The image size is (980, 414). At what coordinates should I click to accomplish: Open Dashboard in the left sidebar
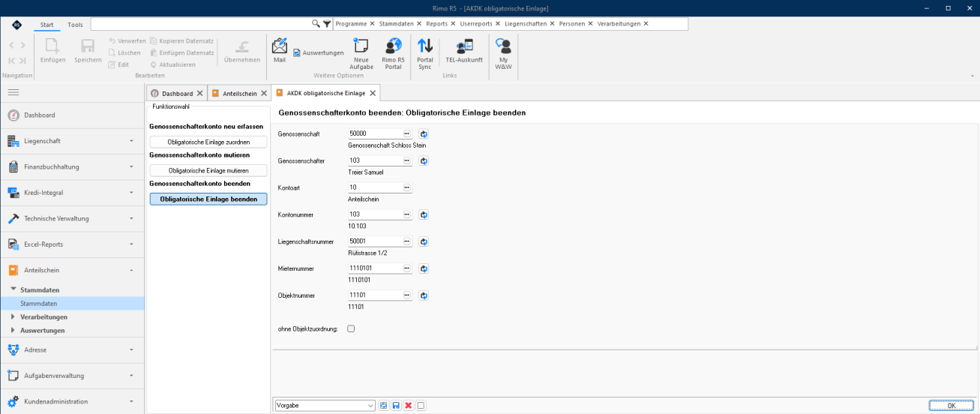click(x=72, y=115)
